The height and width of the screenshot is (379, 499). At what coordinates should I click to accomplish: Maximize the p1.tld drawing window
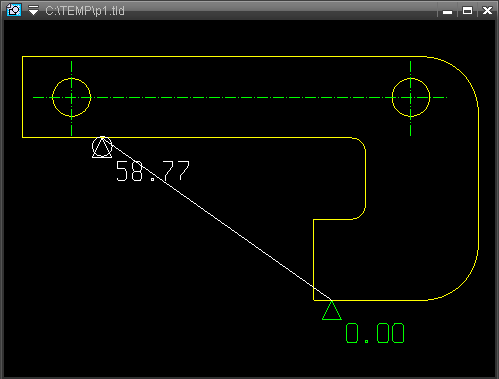tap(467, 11)
